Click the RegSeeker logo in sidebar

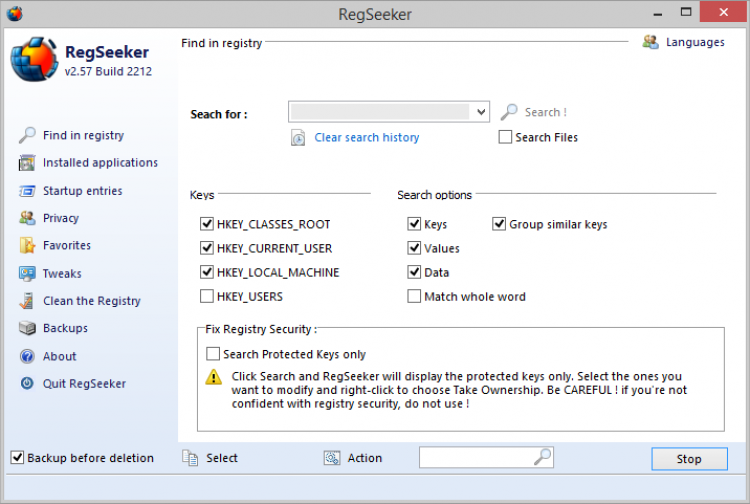(34, 60)
